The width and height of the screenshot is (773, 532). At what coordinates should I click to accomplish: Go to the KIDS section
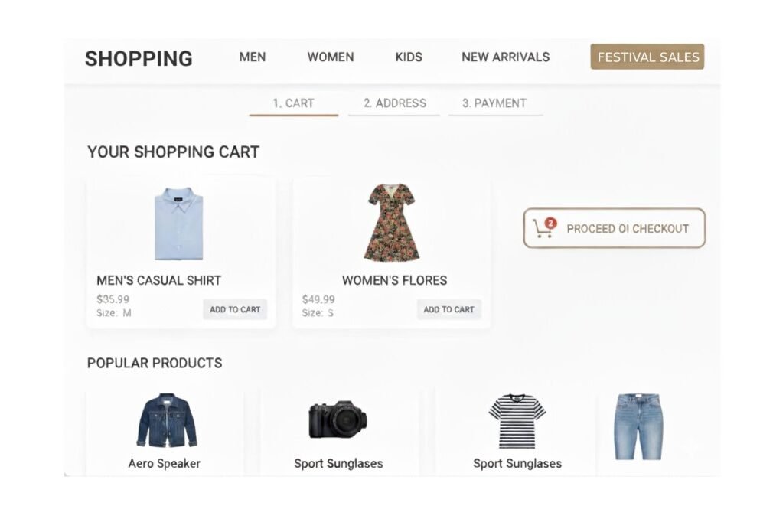click(x=409, y=57)
